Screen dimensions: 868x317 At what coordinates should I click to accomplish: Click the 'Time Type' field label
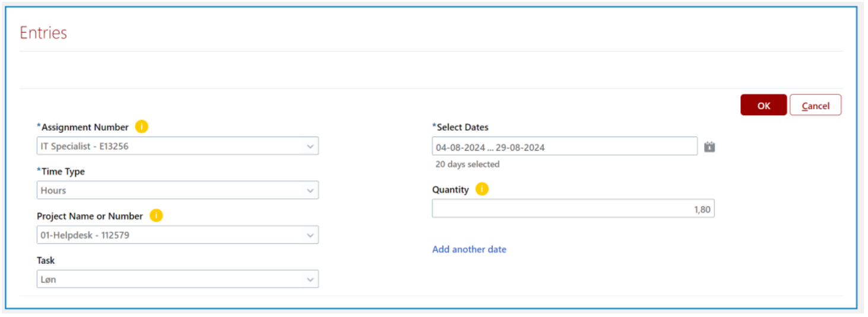tap(61, 172)
